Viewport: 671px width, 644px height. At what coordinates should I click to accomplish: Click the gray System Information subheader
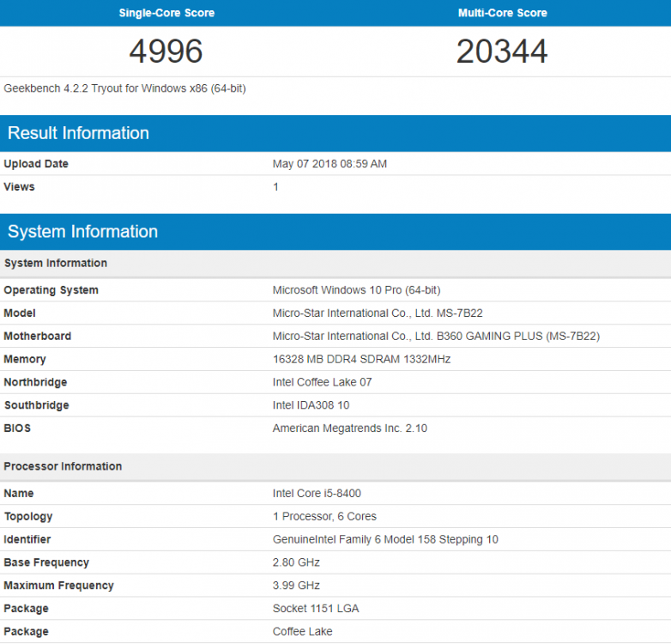(56, 263)
